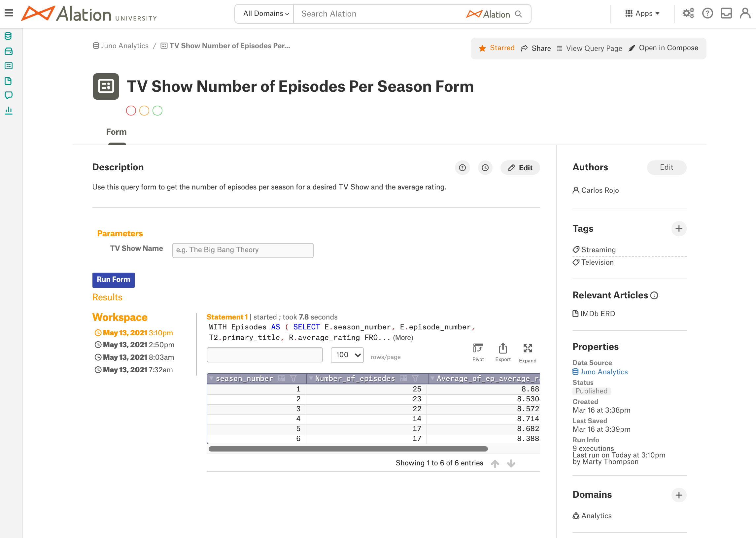The height and width of the screenshot is (538, 756).
Task: Toggle the green traffic-light status circle
Action: (x=157, y=111)
